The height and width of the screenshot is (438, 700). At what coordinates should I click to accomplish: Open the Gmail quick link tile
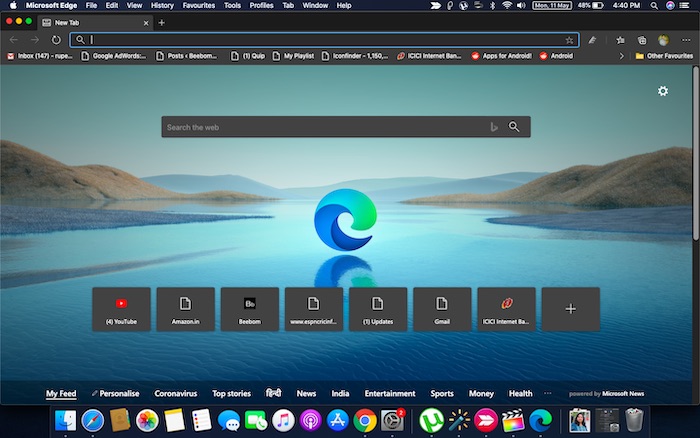pos(442,309)
